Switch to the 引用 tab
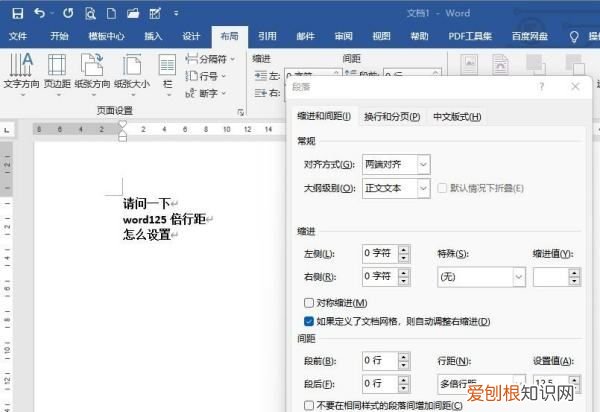 pyautogui.click(x=267, y=36)
